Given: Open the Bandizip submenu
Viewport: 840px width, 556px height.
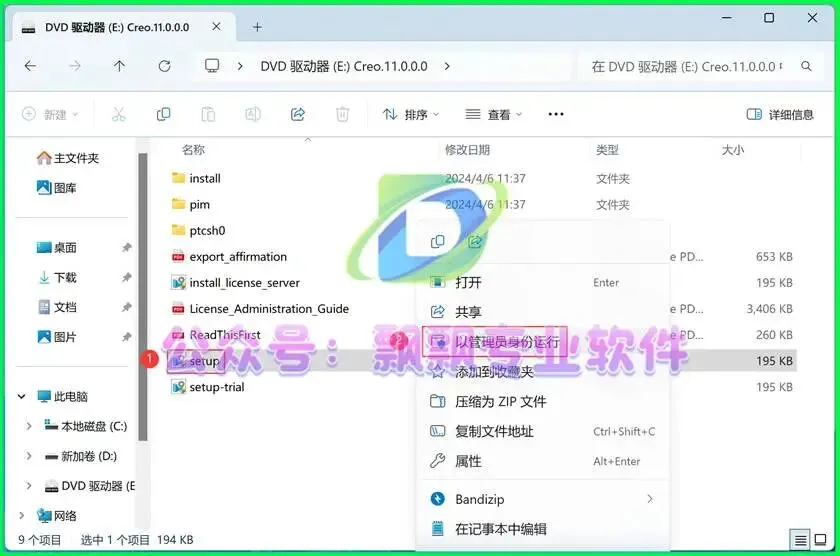Looking at the screenshot, I should click(543, 499).
